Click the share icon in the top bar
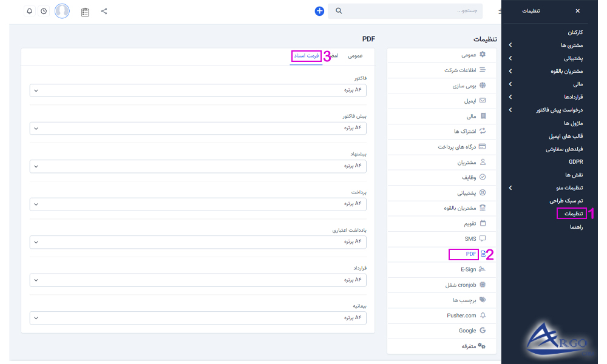 point(104,11)
